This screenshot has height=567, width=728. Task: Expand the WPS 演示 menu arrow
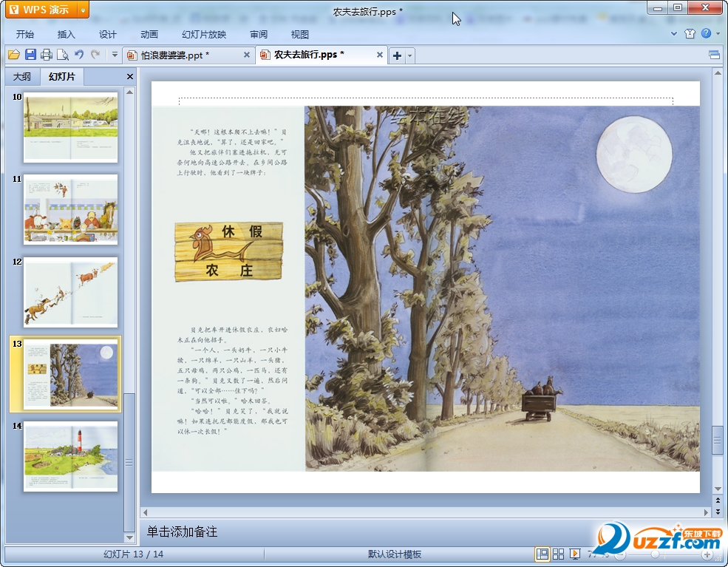(x=83, y=10)
